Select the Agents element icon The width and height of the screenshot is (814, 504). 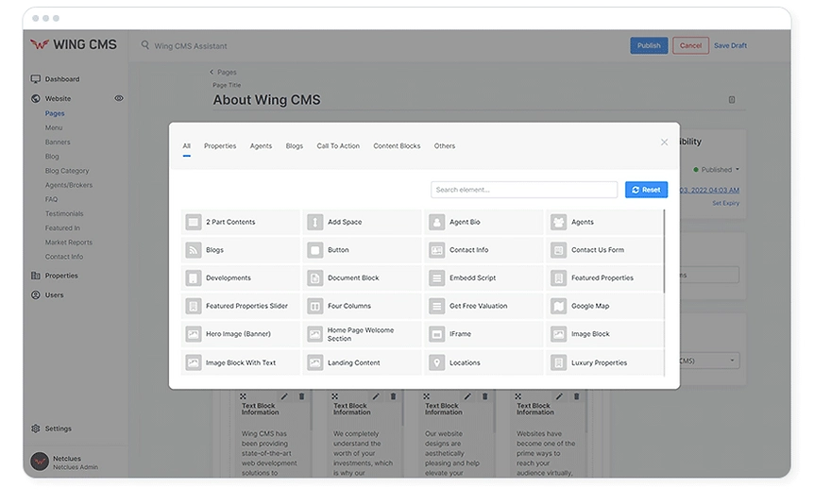[559, 222]
